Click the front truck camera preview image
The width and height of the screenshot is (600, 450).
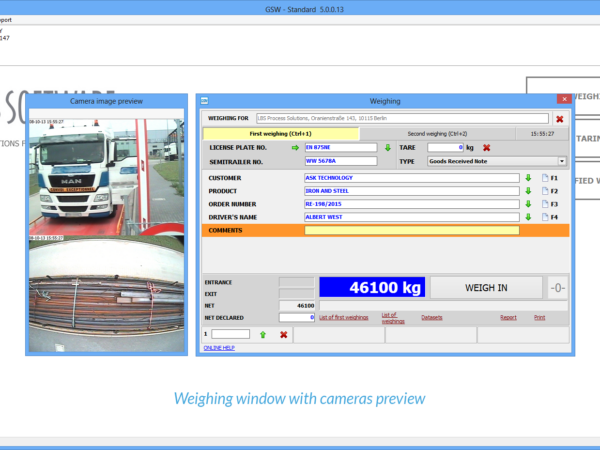tap(107, 177)
